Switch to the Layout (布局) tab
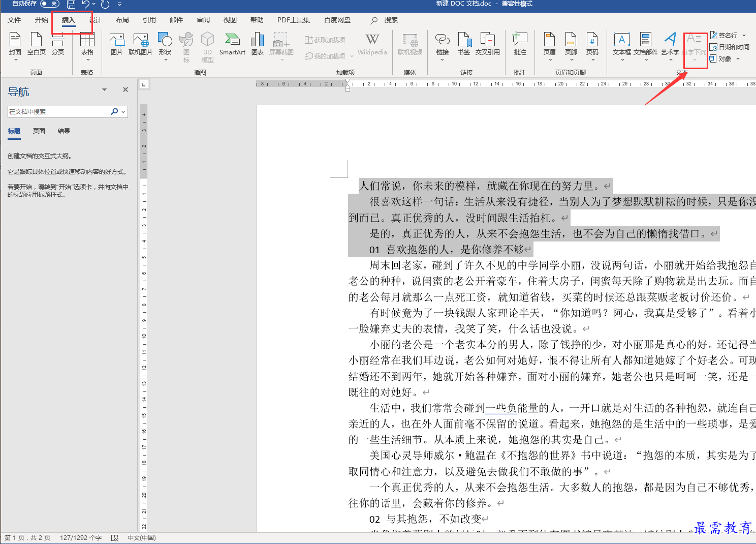The image size is (756, 544). (122, 20)
